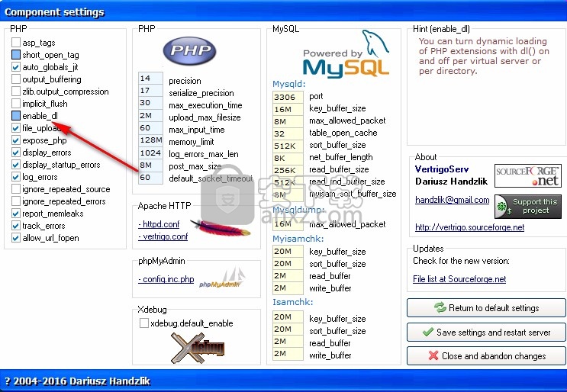Edit Mysqld max_allowed_packet field
The height and width of the screenshot is (392, 567).
(x=288, y=121)
